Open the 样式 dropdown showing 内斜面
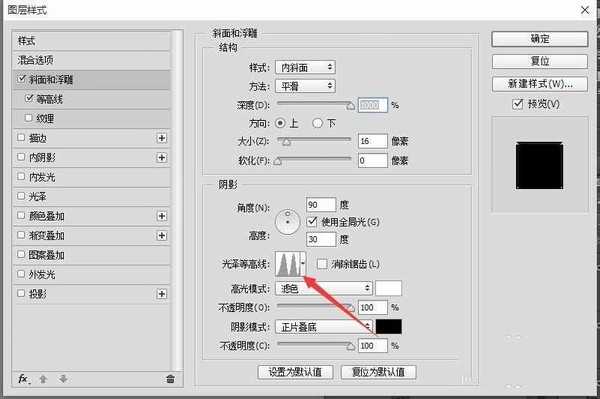This screenshot has width=600, height=399. [x=305, y=67]
